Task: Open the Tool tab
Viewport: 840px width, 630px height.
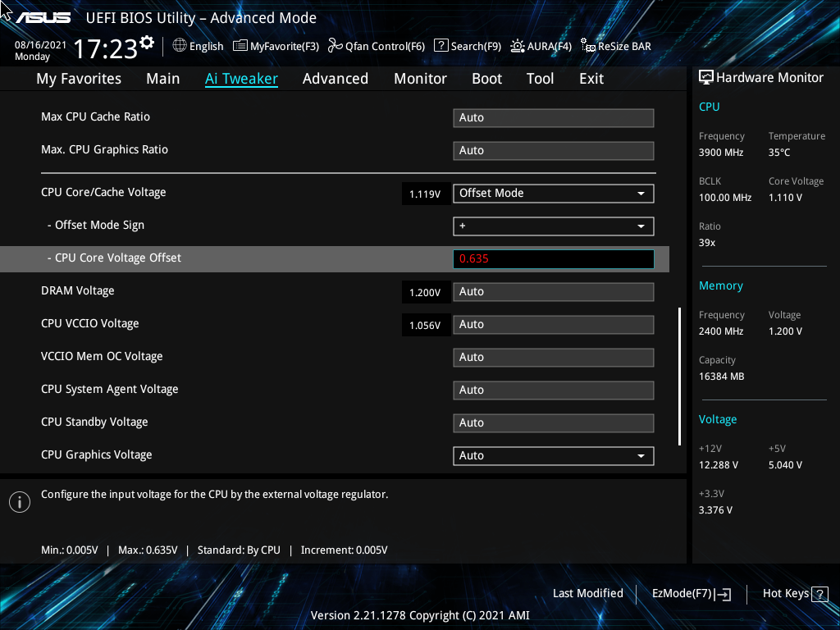Action: pyautogui.click(x=540, y=79)
